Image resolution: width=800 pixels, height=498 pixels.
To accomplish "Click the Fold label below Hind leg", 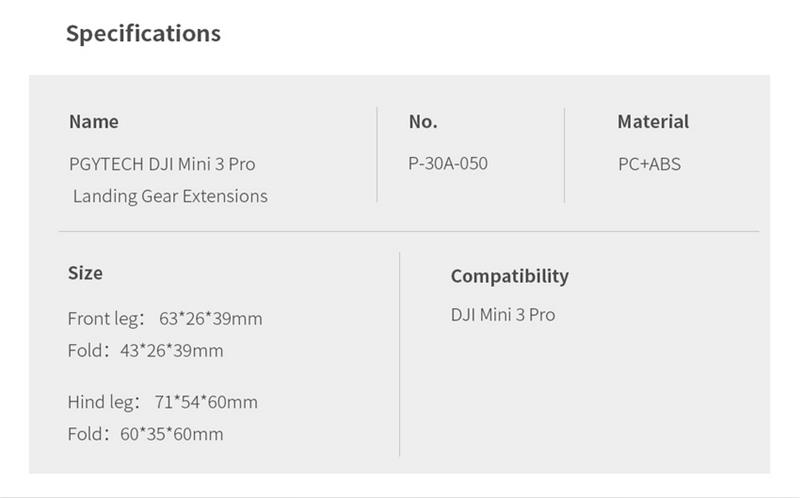I will pyautogui.click(x=85, y=434).
